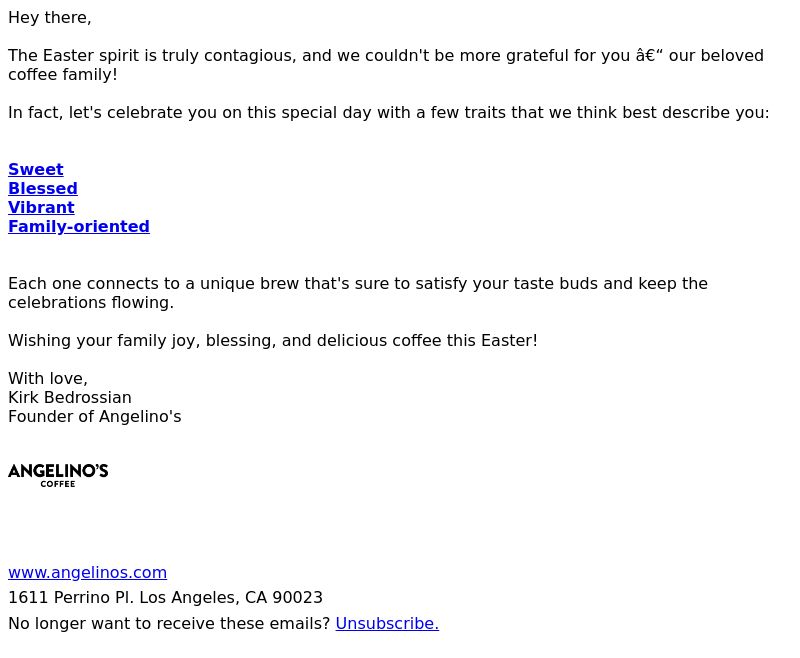
Task: Click the 'Founder of Angelino's' line
Action: [x=95, y=417]
